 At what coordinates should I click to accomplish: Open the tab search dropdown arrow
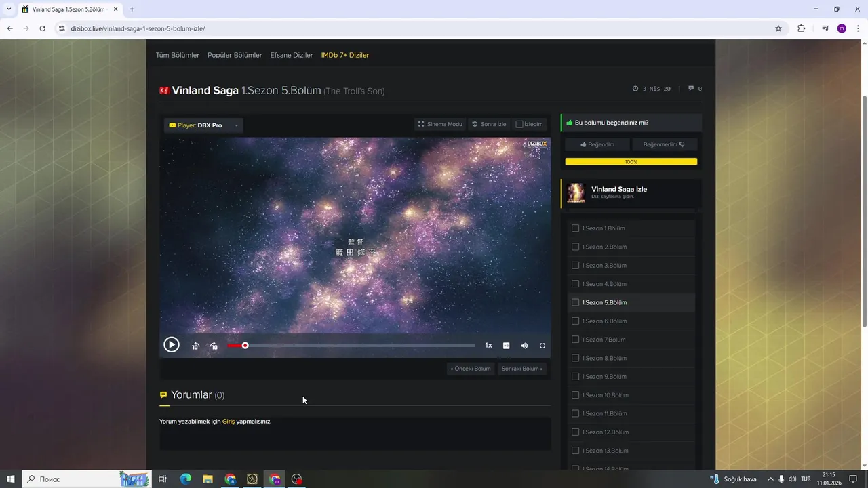[9, 9]
